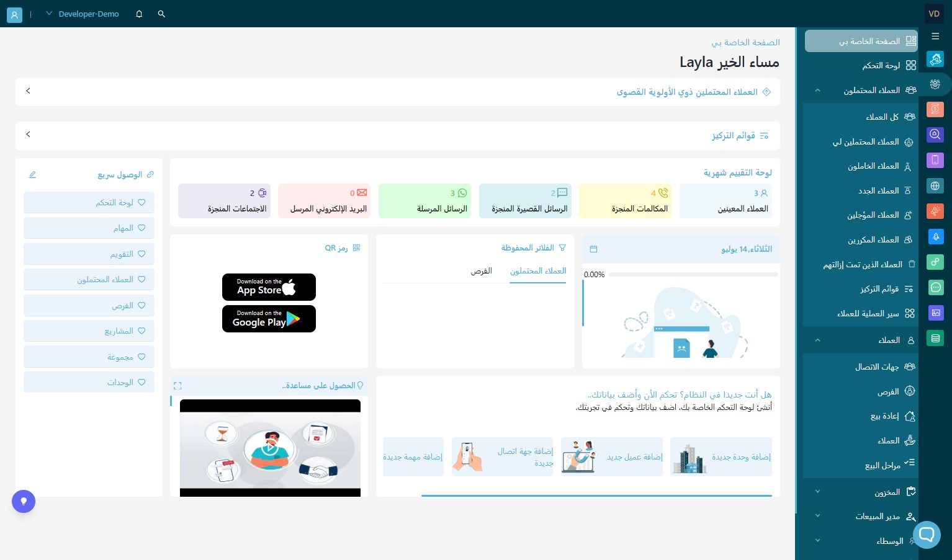Open the Developer-Demo dropdown

[83, 14]
